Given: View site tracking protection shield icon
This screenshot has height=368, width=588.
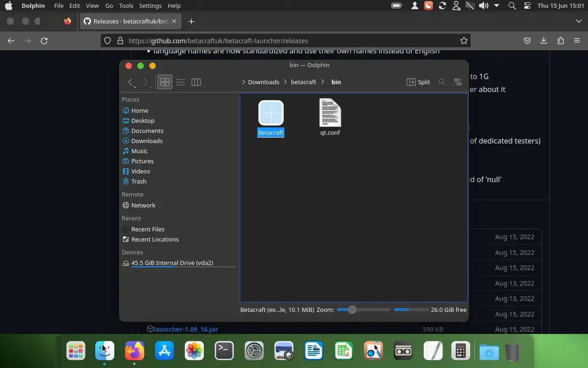Looking at the screenshot, I should tap(107, 40).
